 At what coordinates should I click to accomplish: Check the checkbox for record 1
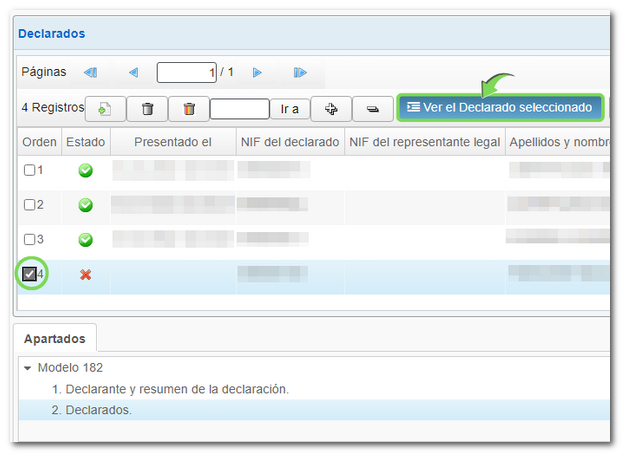click(x=30, y=170)
